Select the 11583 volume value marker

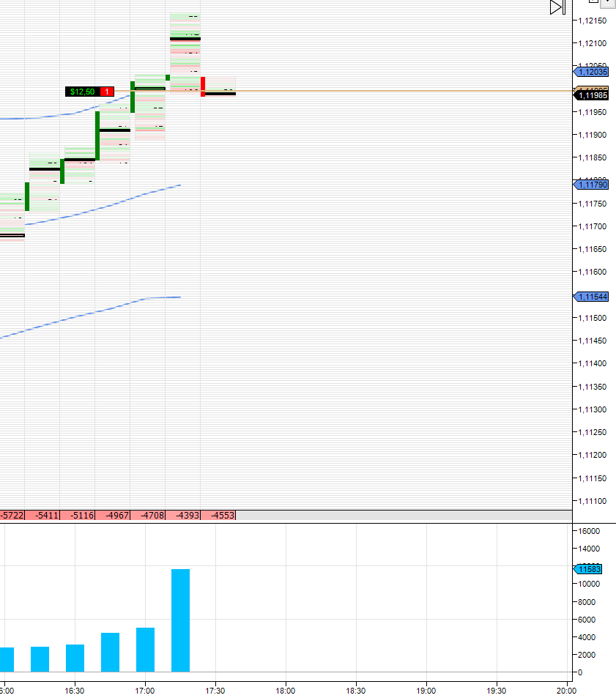coord(588,569)
